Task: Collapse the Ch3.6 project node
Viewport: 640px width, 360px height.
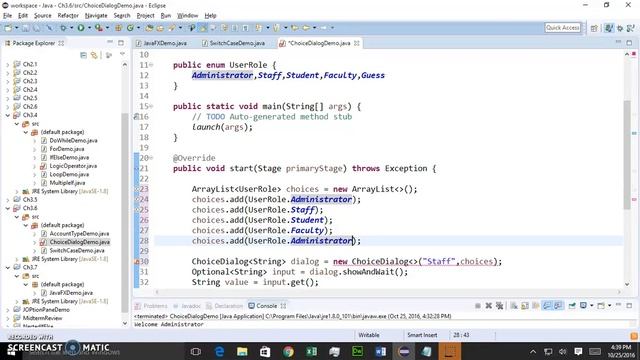Action: [x=8, y=208]
